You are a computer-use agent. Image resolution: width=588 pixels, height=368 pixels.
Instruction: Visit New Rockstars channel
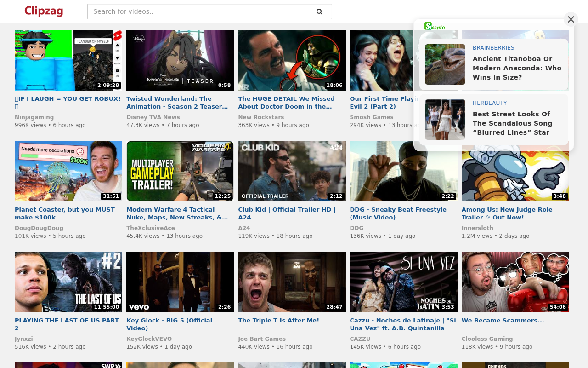[261, 117]
